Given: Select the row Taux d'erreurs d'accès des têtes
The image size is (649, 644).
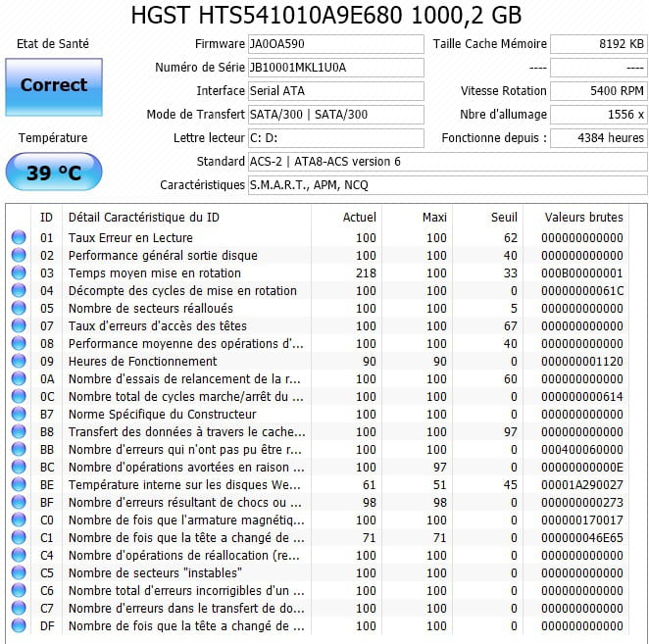Looking at the screenshot, I should coord(318,325).
